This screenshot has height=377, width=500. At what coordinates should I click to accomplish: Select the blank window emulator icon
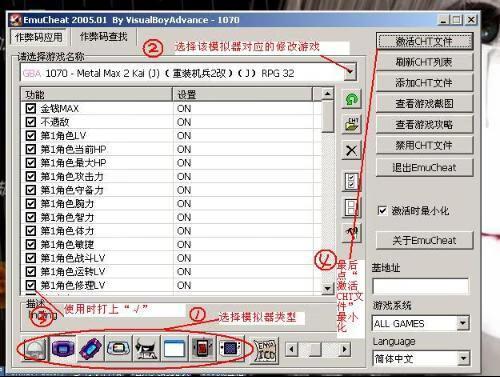click(174, 349)
